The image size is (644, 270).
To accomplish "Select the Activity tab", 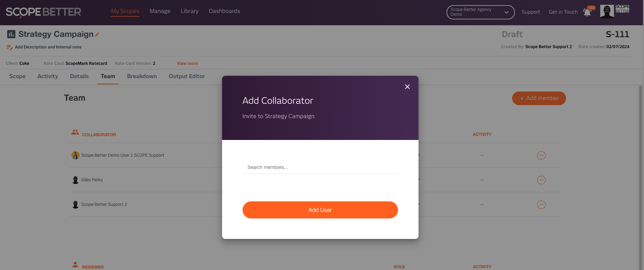I will coord(47,76).
